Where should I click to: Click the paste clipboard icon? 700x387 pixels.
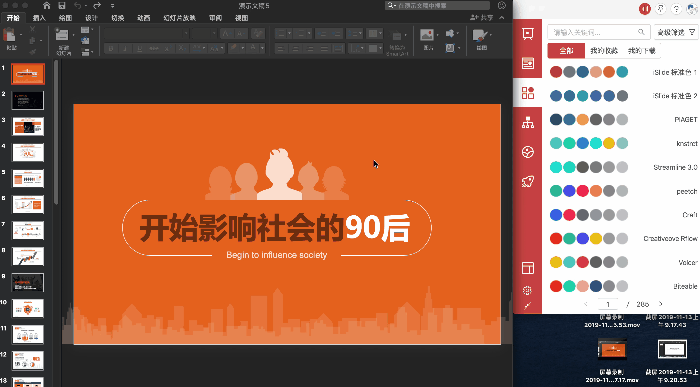[x=9, y=35]
